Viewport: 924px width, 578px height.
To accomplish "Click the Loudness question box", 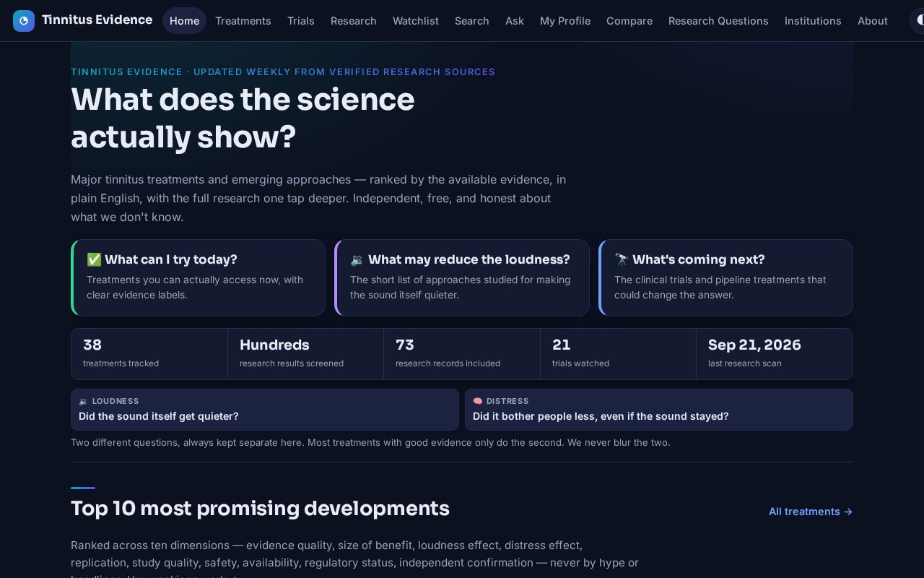I will pyautogui.click(x=265, y=410).
